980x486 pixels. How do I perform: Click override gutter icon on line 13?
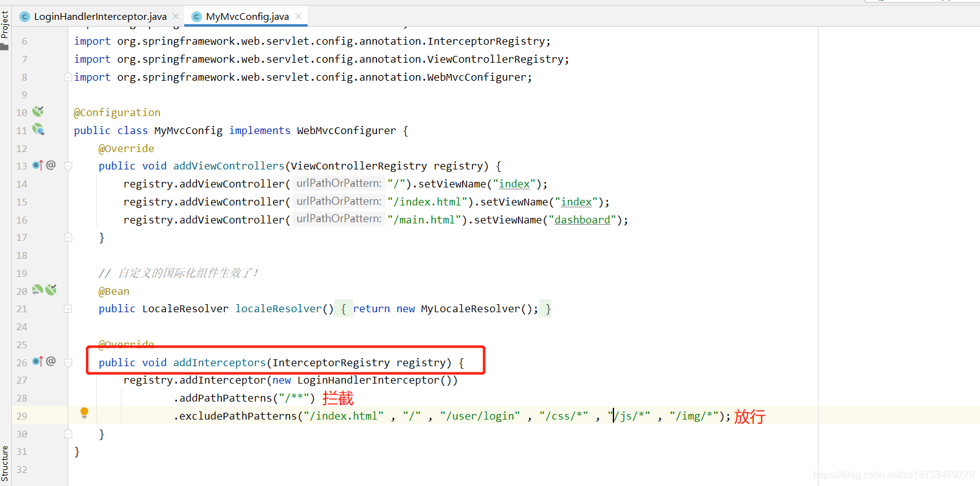click(37, 165)
